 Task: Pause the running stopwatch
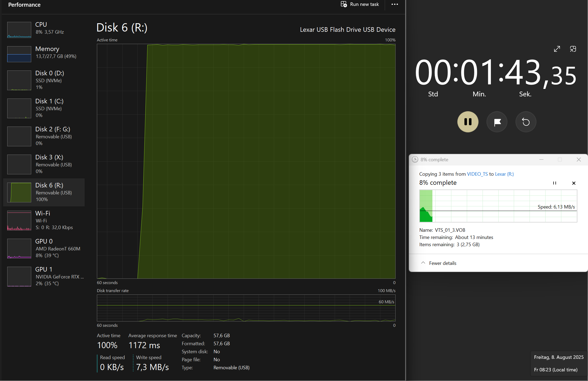point(468,122)
